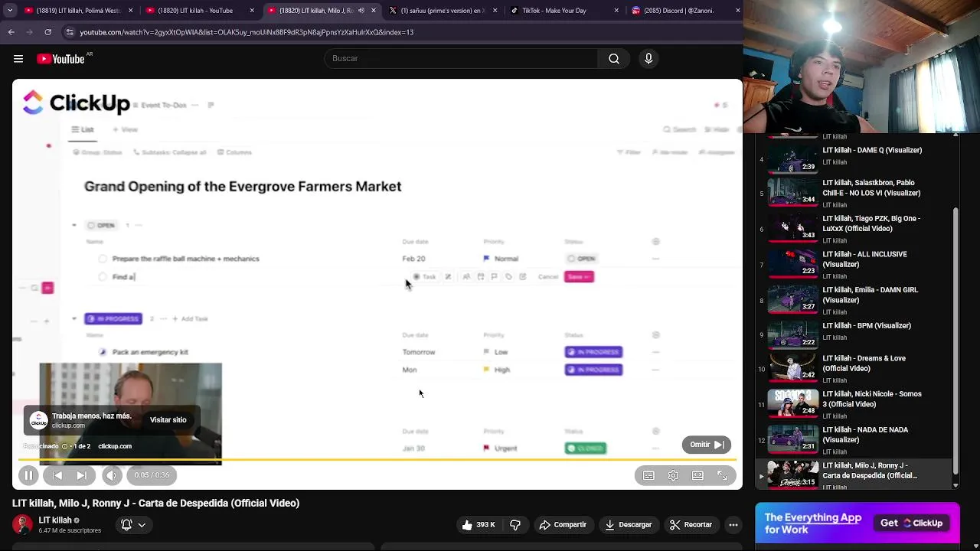Open the ad info icon beside Patrocinado
This screenshot has height=551, width=980.
click(67, 446)
